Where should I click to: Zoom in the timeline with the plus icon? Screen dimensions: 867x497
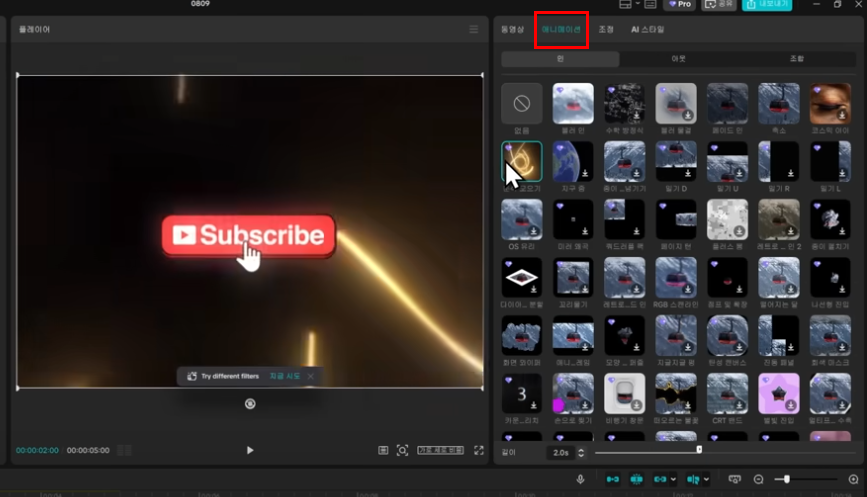(853, 479)
